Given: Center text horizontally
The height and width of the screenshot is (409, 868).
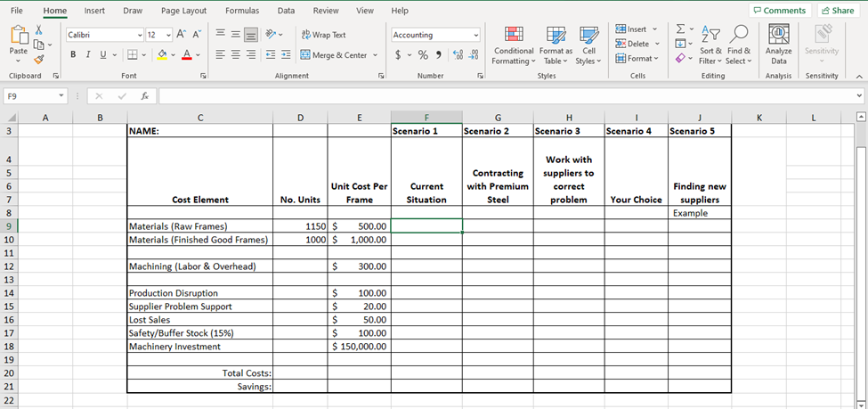Looking at the screenshot, I should click(235, 55).
